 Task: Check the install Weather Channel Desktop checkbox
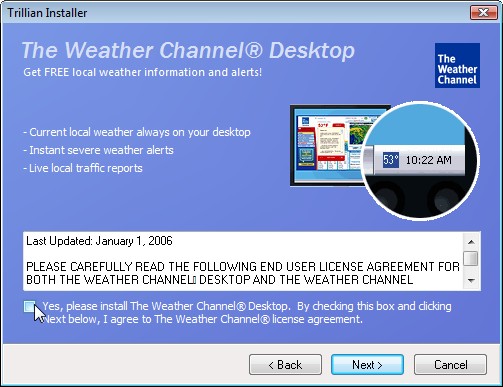(30, 307)
